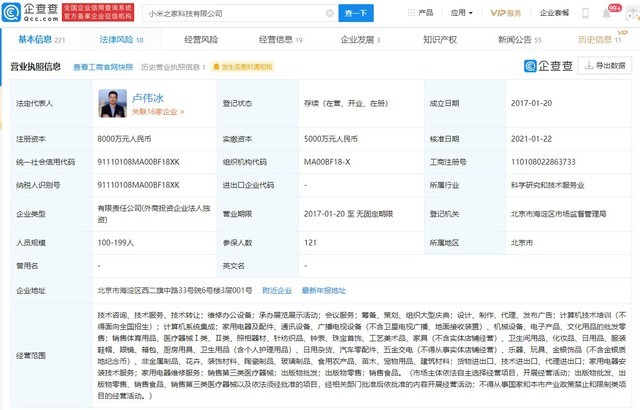The width and height of the screenshot is (640, 410).
Task: Select establishment date 2017-01-20
Action: click(x=531, y=104)
